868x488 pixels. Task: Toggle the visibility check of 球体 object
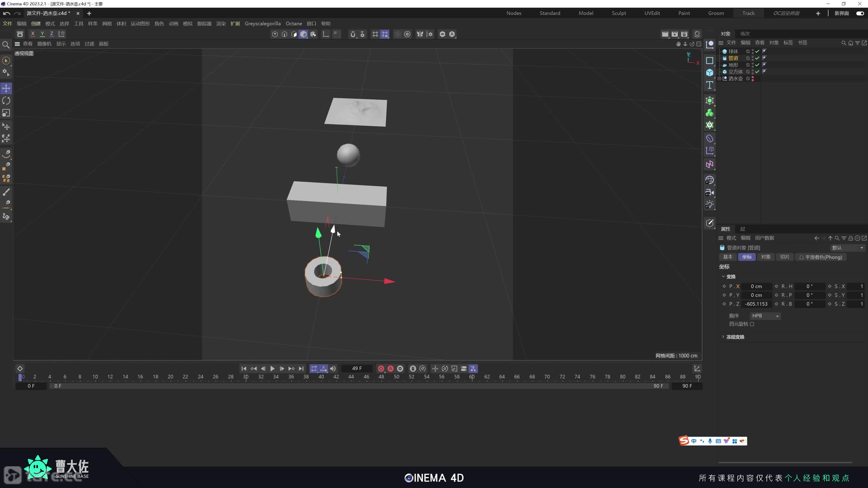click(757, 51)
